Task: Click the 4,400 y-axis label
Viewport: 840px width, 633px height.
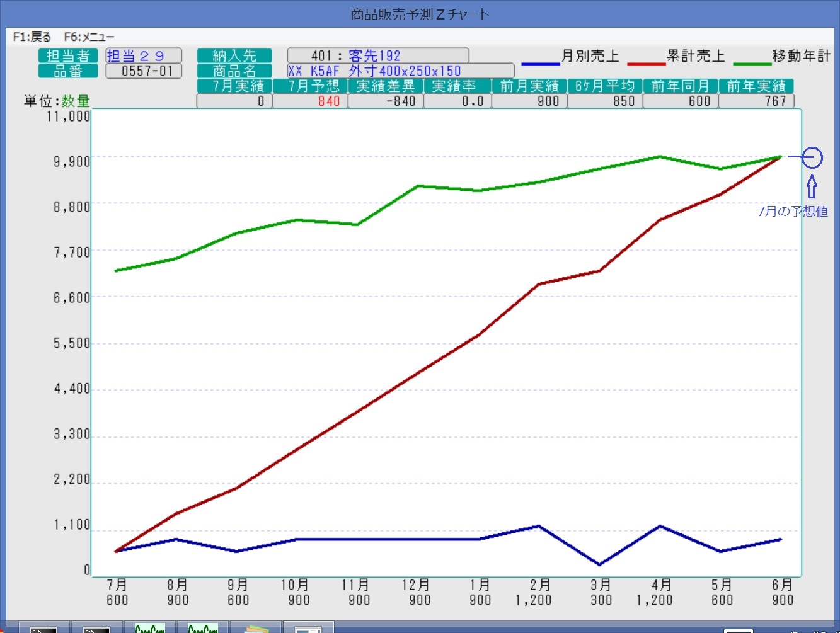Action: coord(72,389)
